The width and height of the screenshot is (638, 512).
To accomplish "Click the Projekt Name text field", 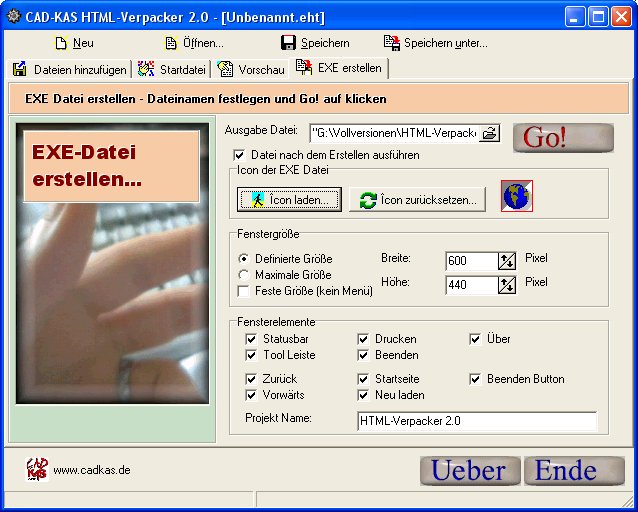I will coord(475,422).
